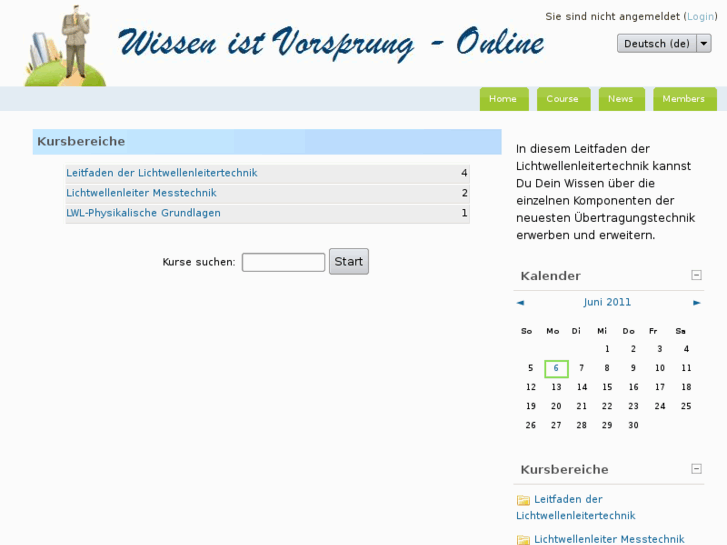This screenshot has height=545, width=727.
Task: Open the Home tab
Action: click(x=504, y=99)
